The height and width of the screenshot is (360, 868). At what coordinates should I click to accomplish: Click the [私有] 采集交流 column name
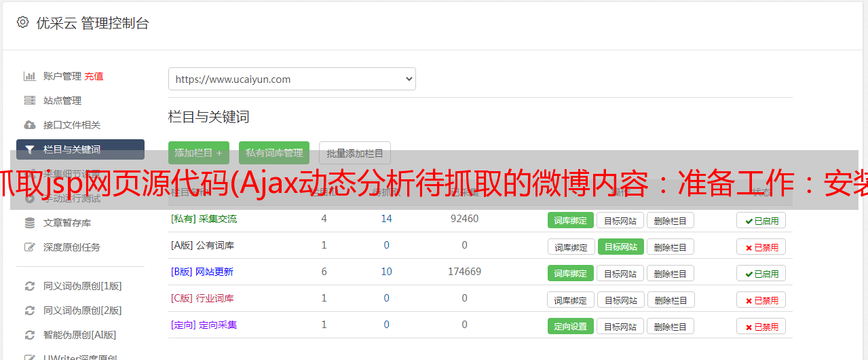click(204, 219)
